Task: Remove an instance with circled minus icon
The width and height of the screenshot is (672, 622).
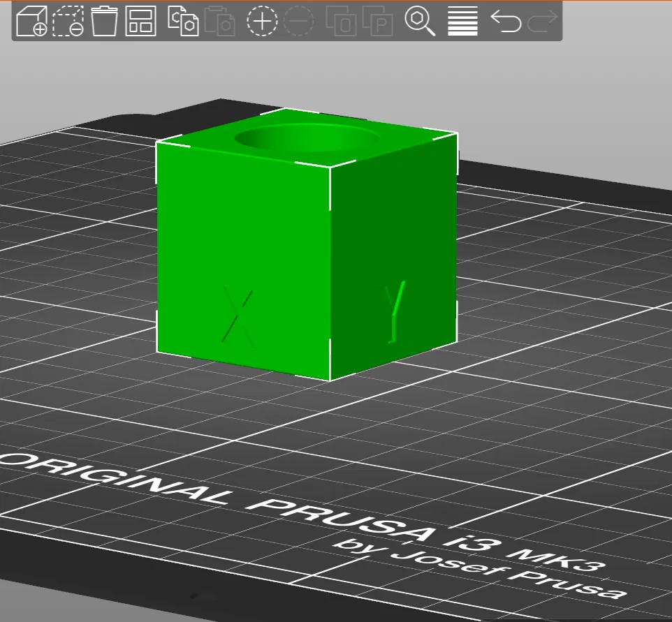Action: coord(299,21)
